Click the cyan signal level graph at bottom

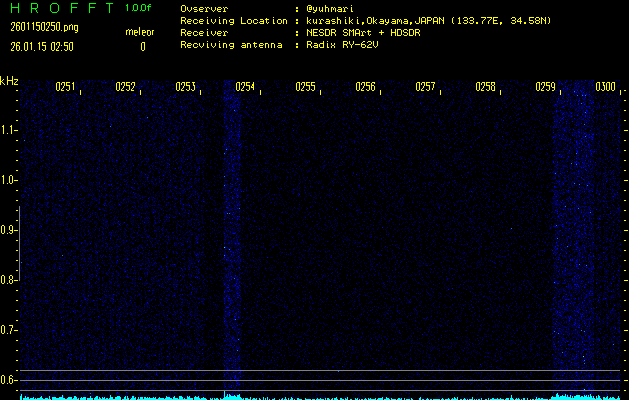coord(320,397)
